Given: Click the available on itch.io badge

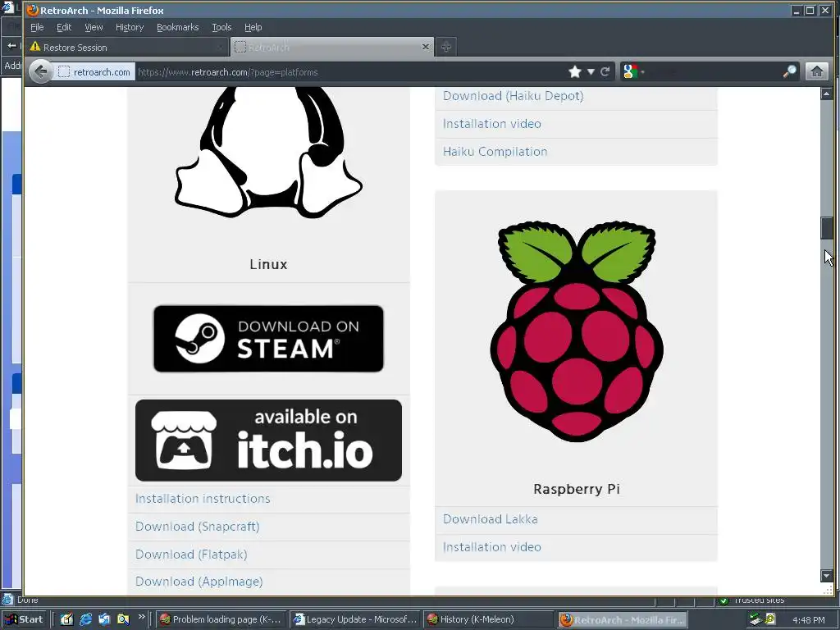Looking at the screenshot, I should [268, 441].
